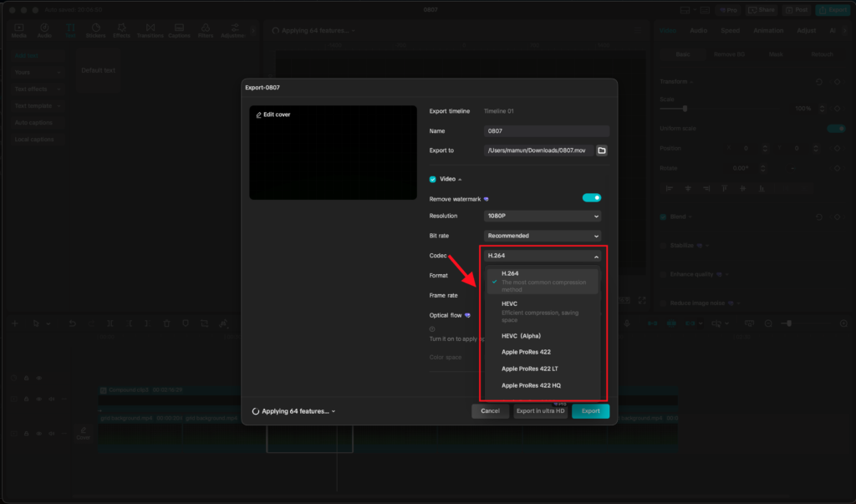The width and height of the screenshot is (856, 504).
Task: Open Stickers tab in main window
Action: click(95, 31)
